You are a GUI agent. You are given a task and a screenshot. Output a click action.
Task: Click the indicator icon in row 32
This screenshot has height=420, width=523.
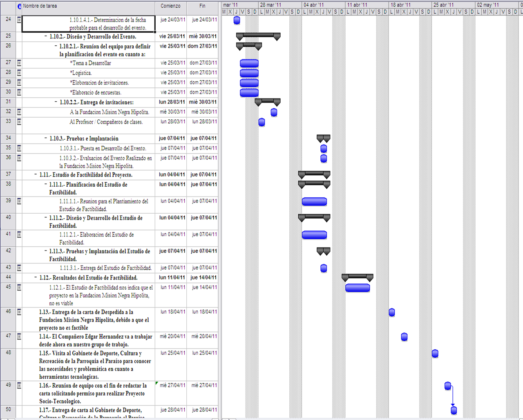pos(19,112)
